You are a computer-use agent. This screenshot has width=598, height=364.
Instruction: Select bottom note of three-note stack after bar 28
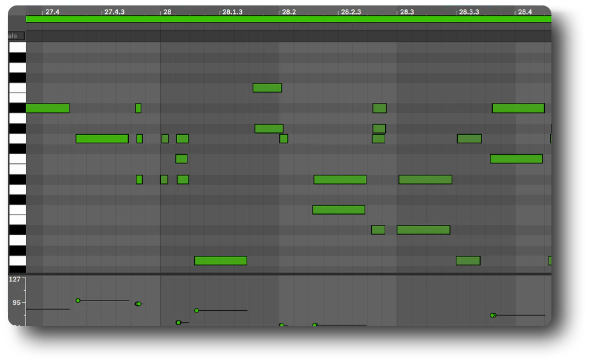(183, 180)
